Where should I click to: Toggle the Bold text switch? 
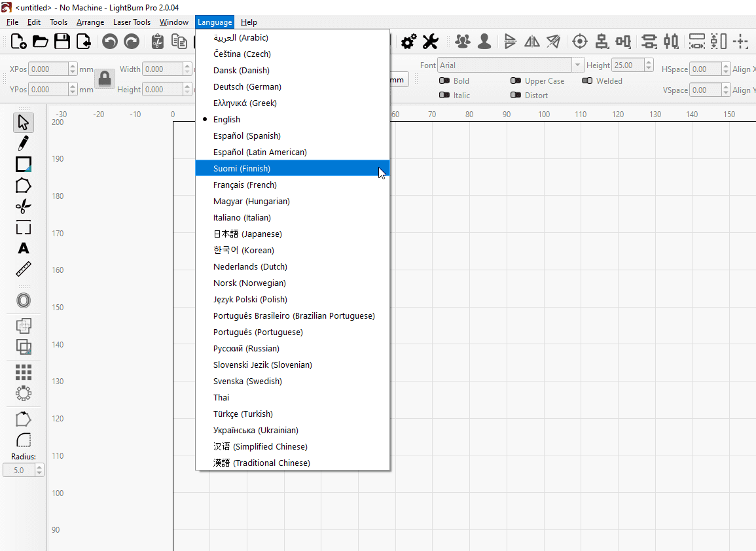click(x=444, y=81)
